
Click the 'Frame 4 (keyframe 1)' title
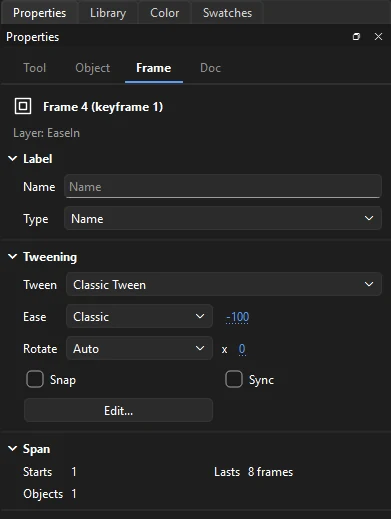click(x=103, y=107)
